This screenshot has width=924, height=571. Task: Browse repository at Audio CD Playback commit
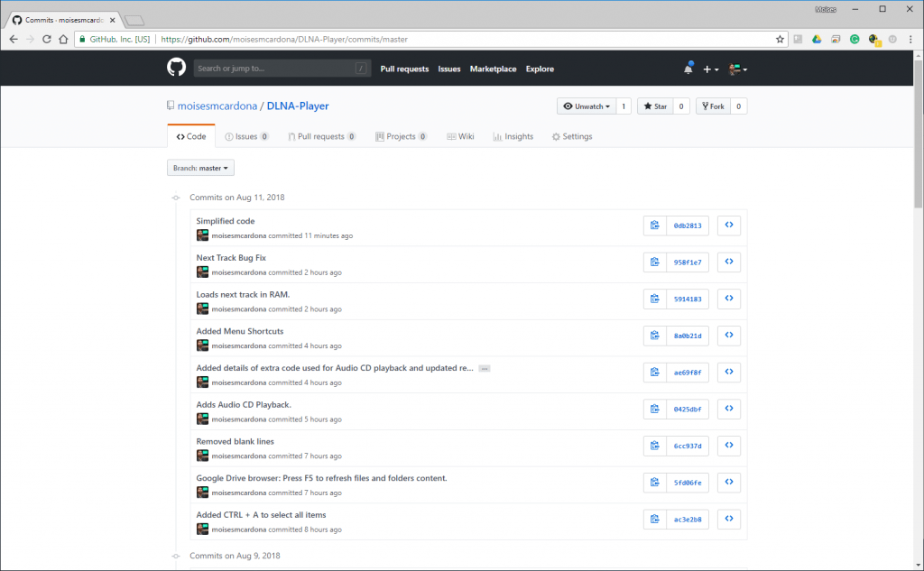coord(728,409)
